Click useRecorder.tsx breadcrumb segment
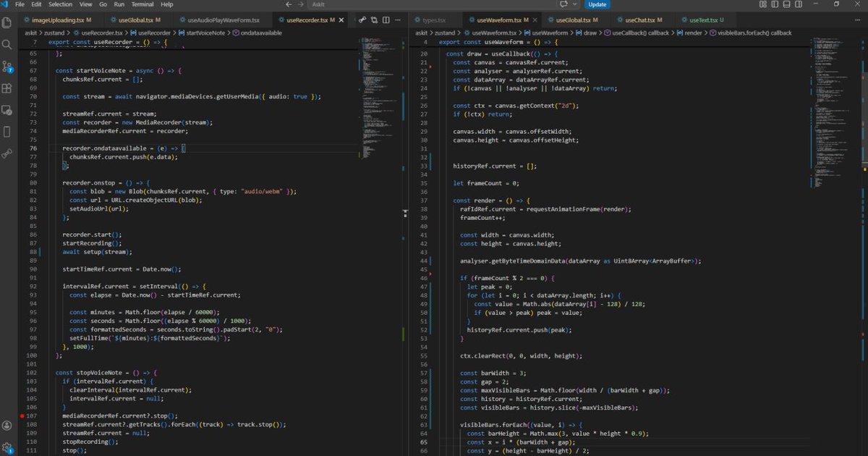 (x=99, y=33)
